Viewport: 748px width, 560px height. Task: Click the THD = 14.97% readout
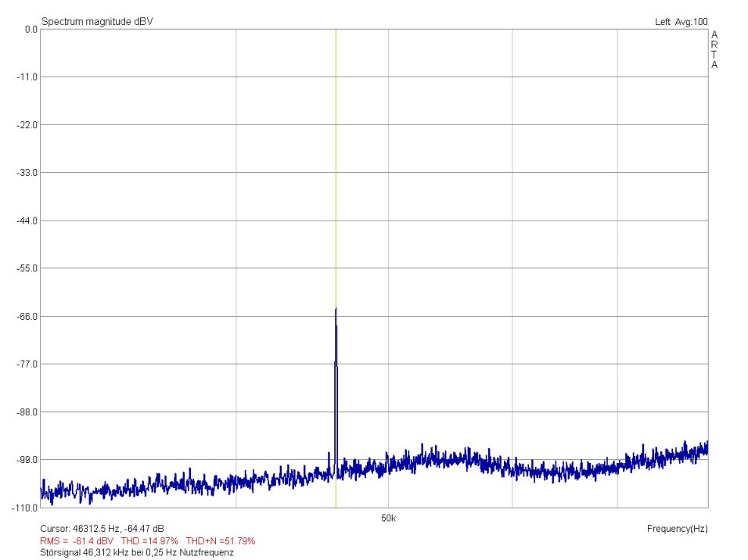click(x=149, y=540)
